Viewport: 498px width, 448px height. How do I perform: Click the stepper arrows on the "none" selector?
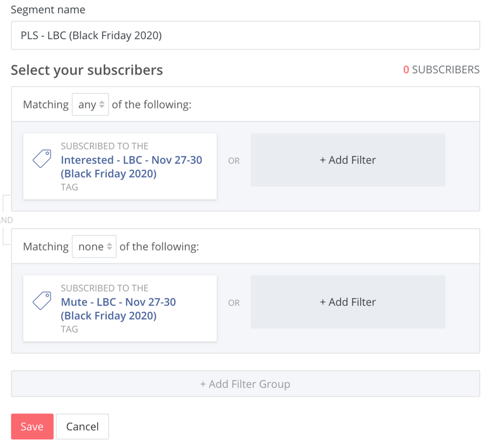tap(109, 246)
